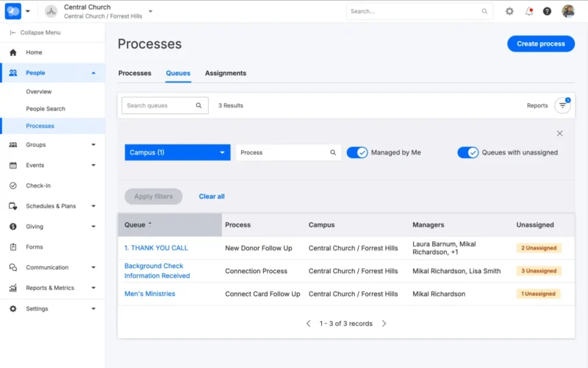This screenshot has width=588, height=368.
Task: Click the Events calendar icon
Action: 12,165
